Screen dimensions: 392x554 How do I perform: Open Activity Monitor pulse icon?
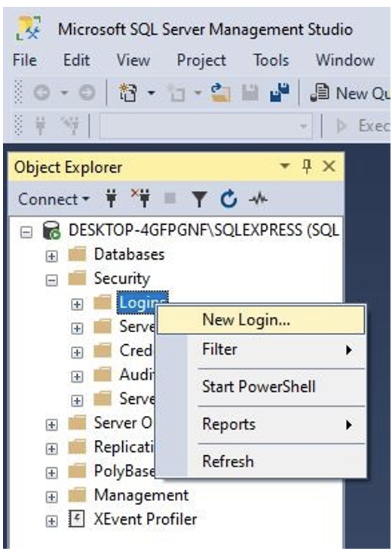[259, 199]
